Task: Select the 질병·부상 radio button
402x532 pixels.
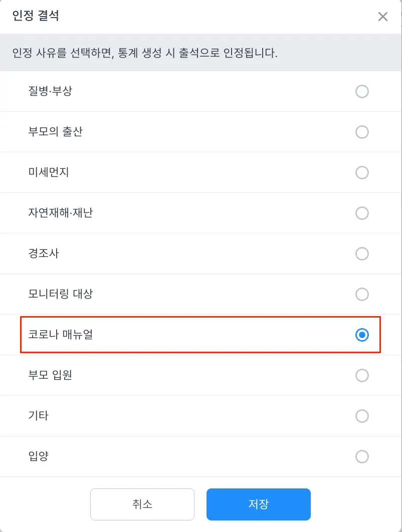Action: tap(362, 92)
